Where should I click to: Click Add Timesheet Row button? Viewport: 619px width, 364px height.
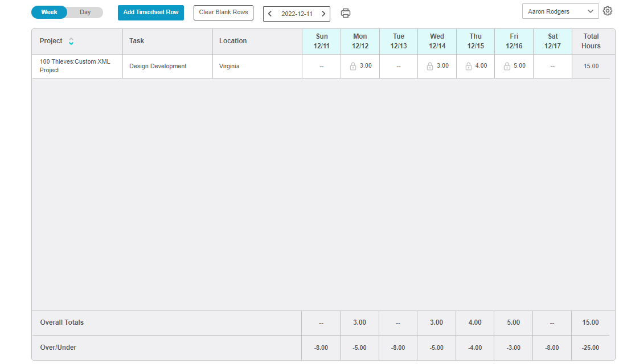151,13
